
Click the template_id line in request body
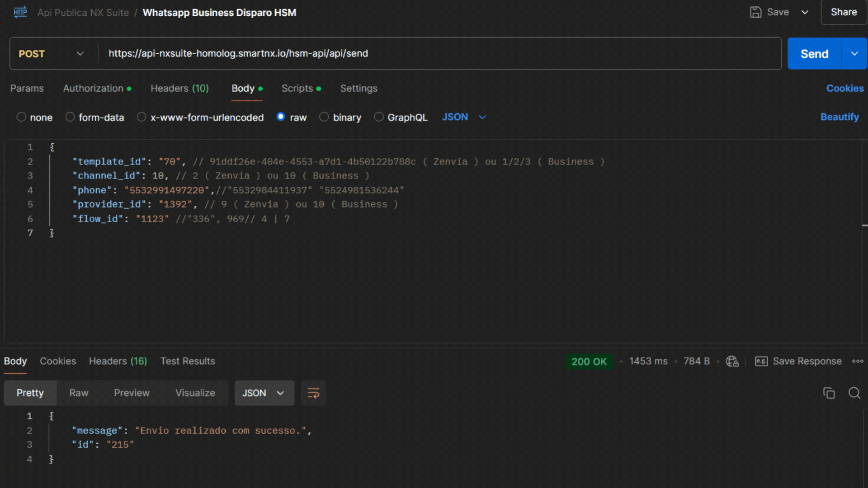338,162
